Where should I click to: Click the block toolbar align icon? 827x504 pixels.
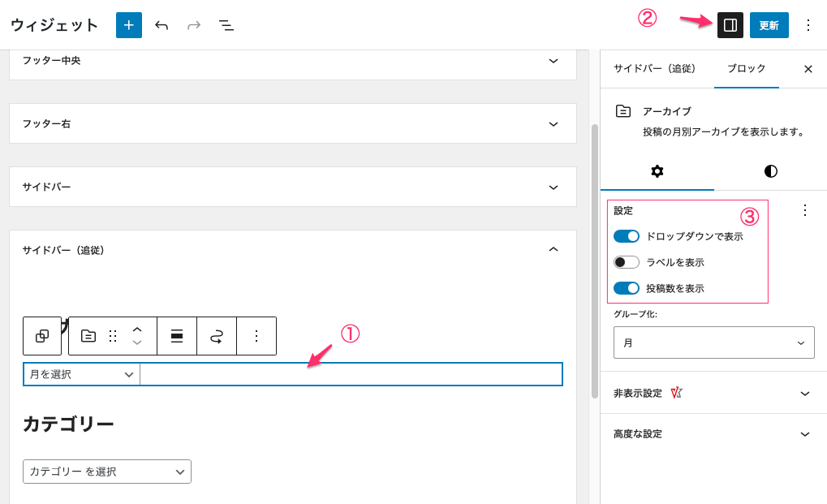coord(177,336)
